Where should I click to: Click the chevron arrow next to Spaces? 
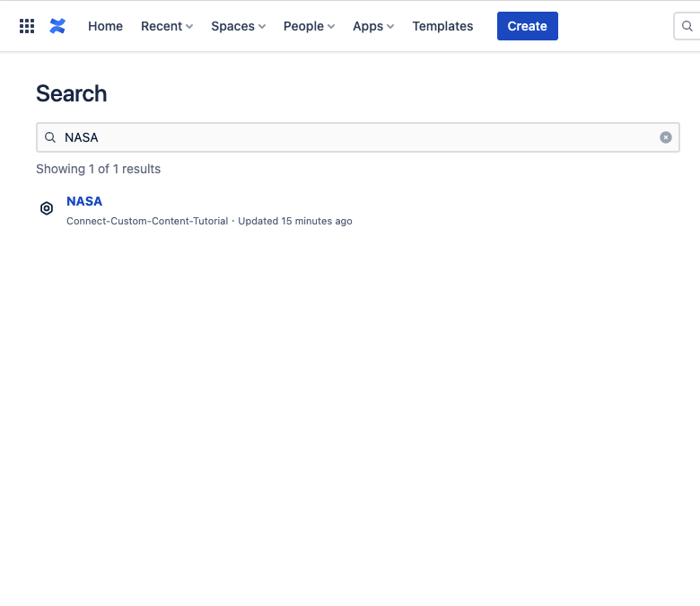pos(262,27)
